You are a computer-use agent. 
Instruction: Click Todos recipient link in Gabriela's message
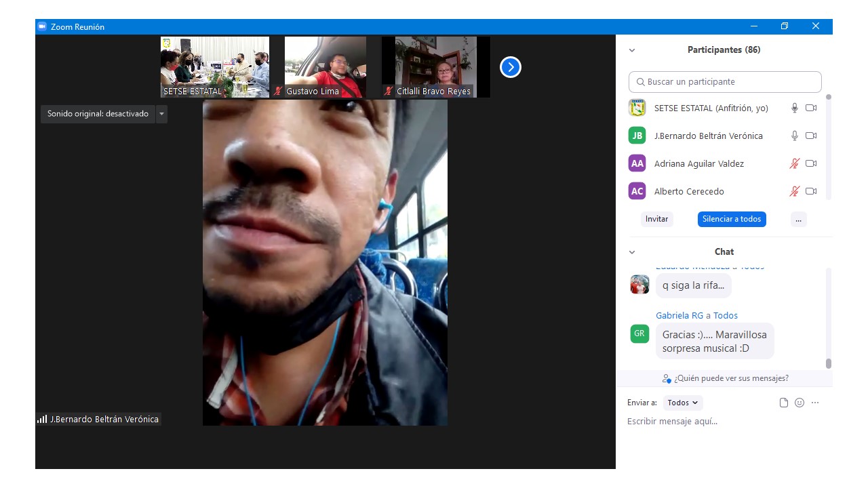click(726, 315)
